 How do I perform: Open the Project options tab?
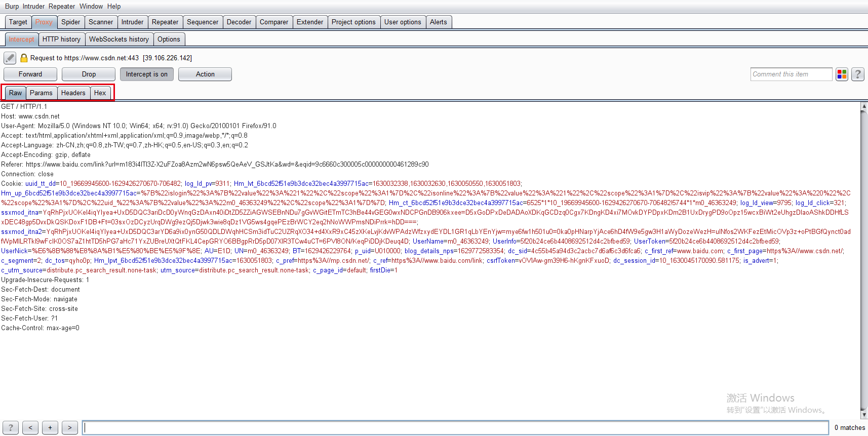coord(353,22)
